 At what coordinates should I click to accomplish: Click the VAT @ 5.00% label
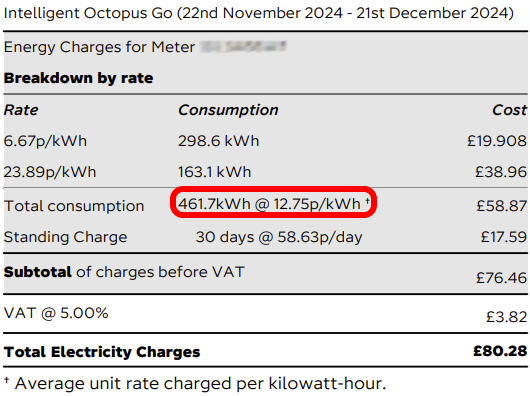[56, 313]
